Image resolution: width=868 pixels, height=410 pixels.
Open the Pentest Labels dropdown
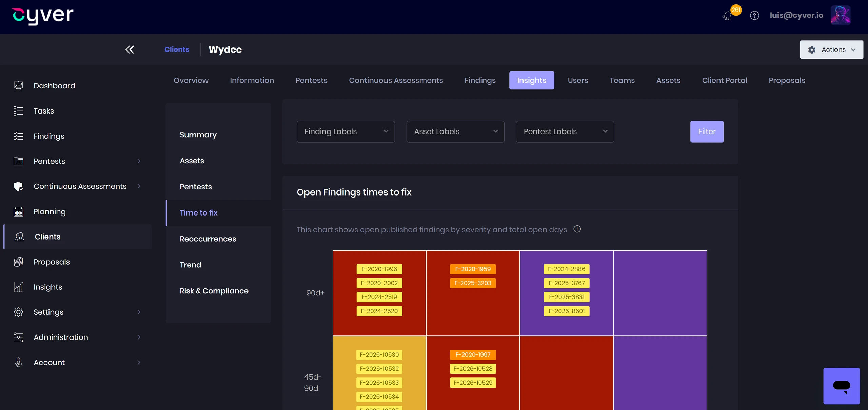(x=565, y=131)
